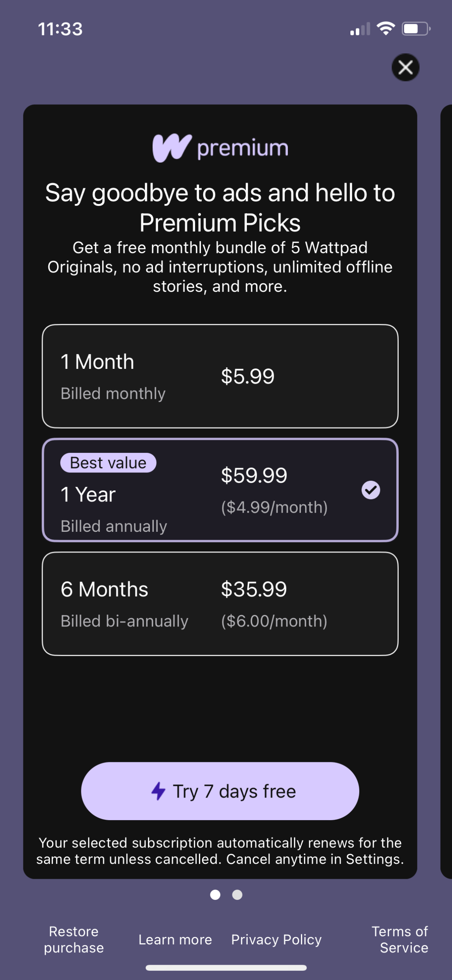452x980 pixels.
Task: Tap the Wi-Fi status icon
Action: coord(386,29)
